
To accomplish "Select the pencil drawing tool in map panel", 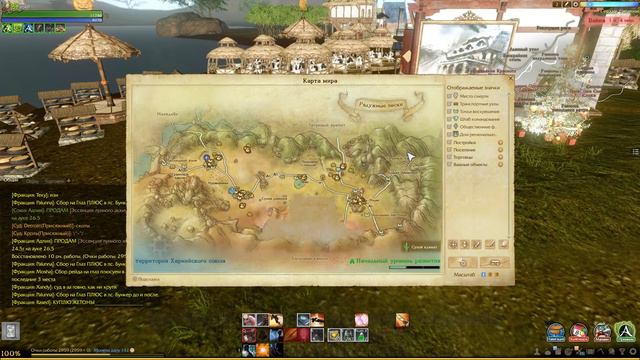I will click(x=477, y=244).
